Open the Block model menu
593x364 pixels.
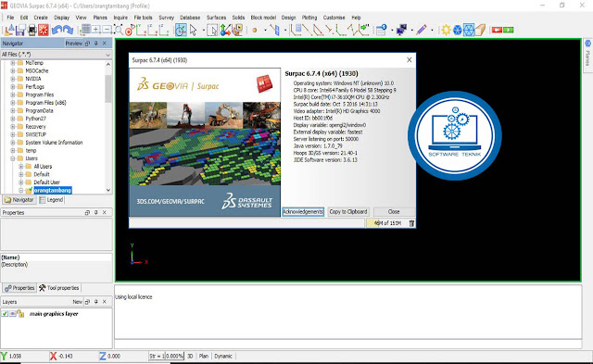click(263, 18)
